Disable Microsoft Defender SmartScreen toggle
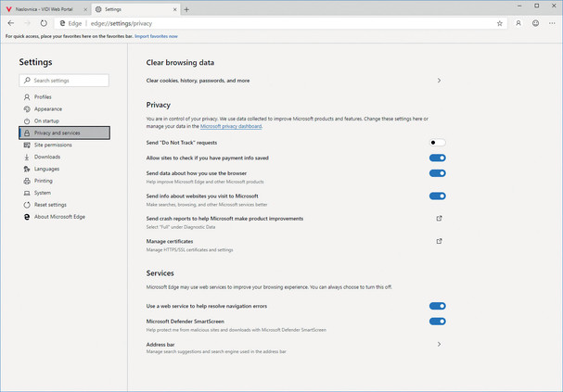 [x=438, y=322]
